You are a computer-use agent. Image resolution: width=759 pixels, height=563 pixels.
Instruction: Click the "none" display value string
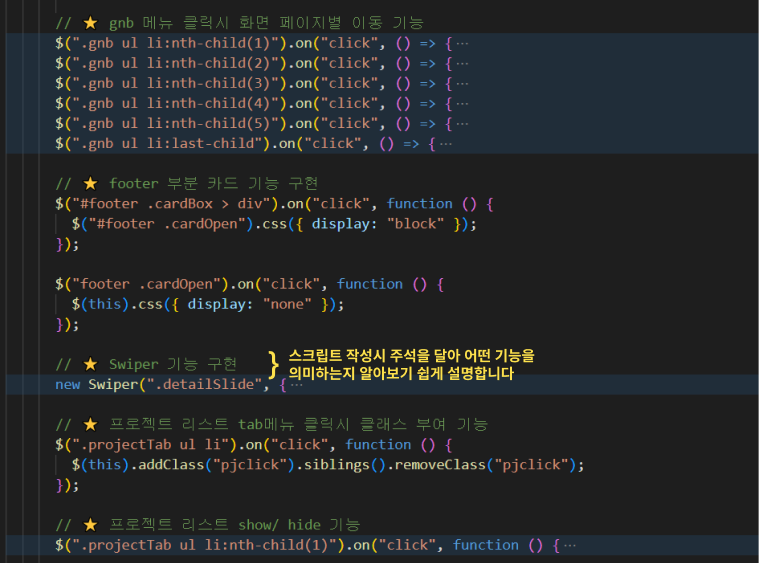click(290, 304)
